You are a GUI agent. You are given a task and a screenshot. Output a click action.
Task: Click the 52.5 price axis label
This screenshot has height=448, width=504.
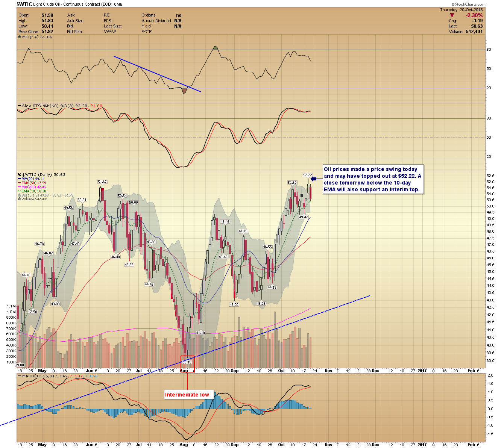coord(490,176)
